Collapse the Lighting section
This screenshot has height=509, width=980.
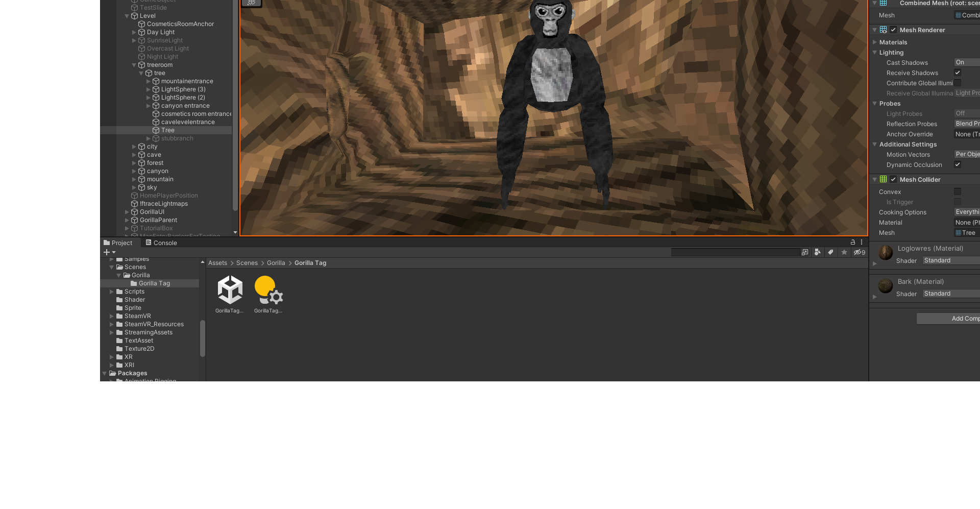(875, 53)
